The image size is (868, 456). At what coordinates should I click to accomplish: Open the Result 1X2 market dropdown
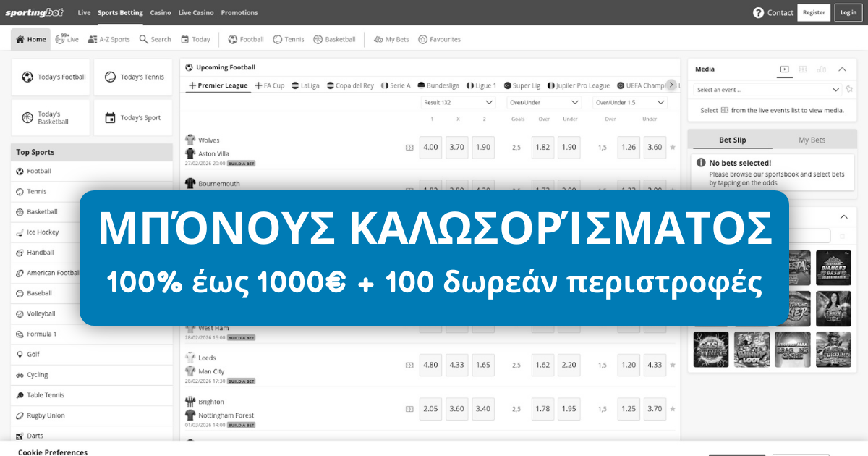458,102
